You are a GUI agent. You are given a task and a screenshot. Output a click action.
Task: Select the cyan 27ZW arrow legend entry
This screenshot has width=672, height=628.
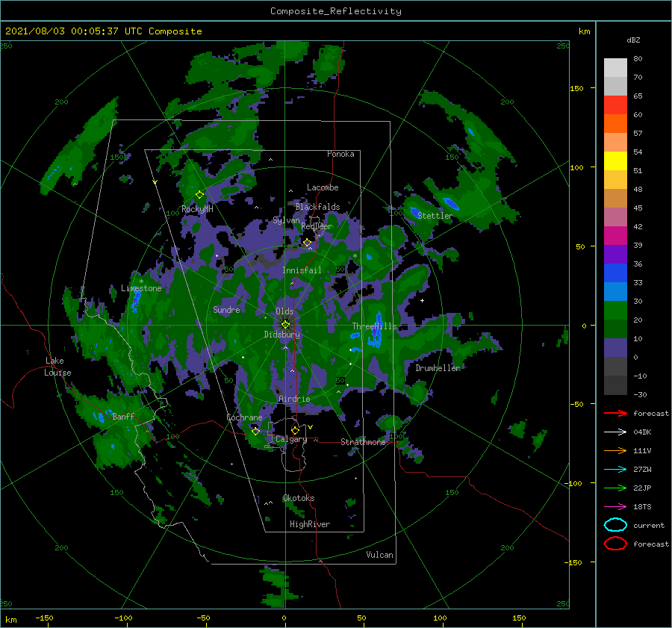click(615, 470)
